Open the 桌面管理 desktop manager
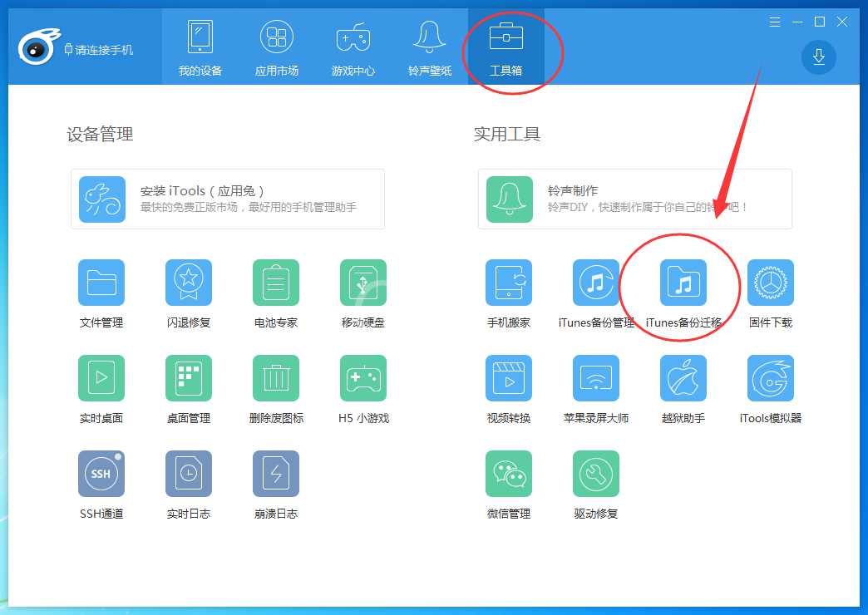Screen dimensions: 868x615 189,378
